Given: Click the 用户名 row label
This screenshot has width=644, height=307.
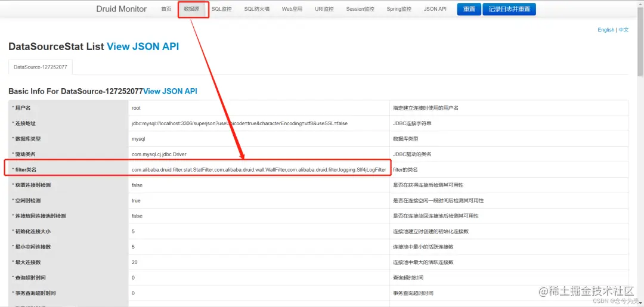Looking at the screenshot, I should (x=21, y=108).
